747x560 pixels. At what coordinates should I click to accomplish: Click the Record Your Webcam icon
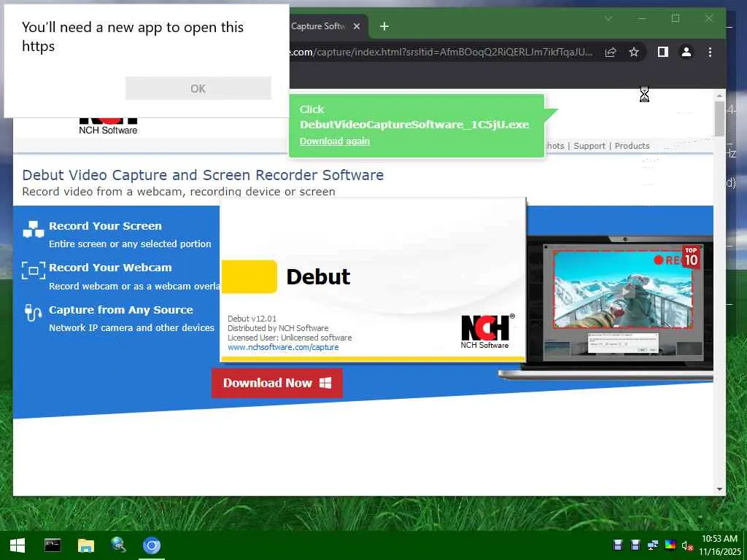[x=34, y=270]
